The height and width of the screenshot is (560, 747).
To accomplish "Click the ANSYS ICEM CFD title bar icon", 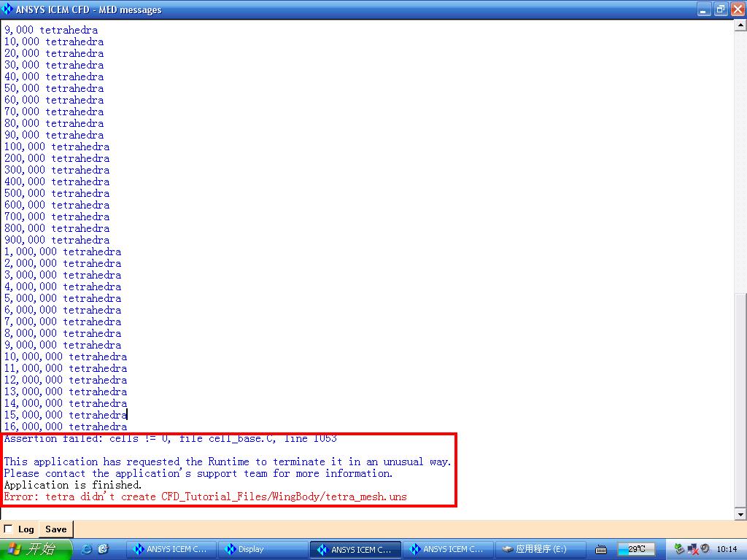I will tap(8, 9).
